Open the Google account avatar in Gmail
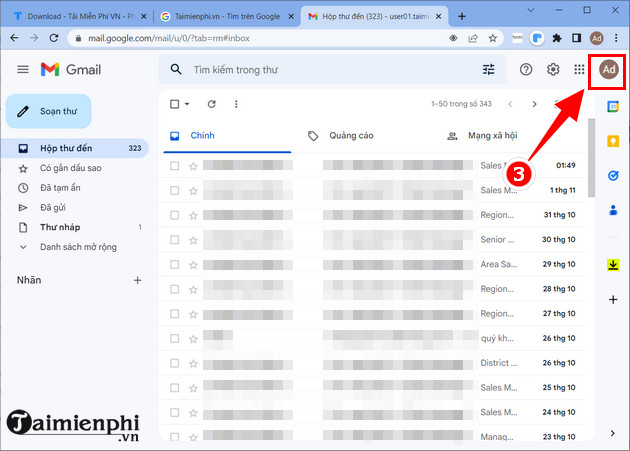The image size is (630, 451). point(608,70)
